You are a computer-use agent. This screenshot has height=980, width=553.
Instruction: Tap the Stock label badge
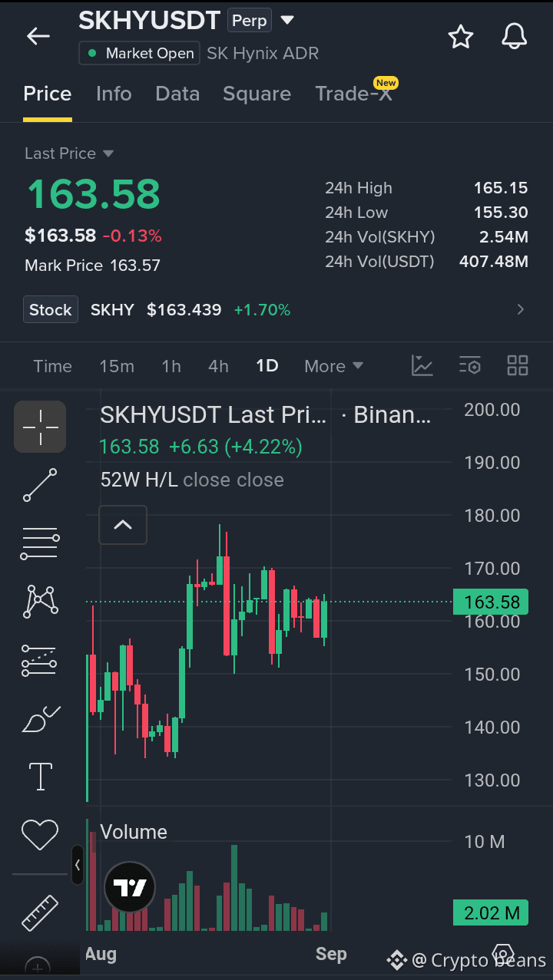(51, 310)
